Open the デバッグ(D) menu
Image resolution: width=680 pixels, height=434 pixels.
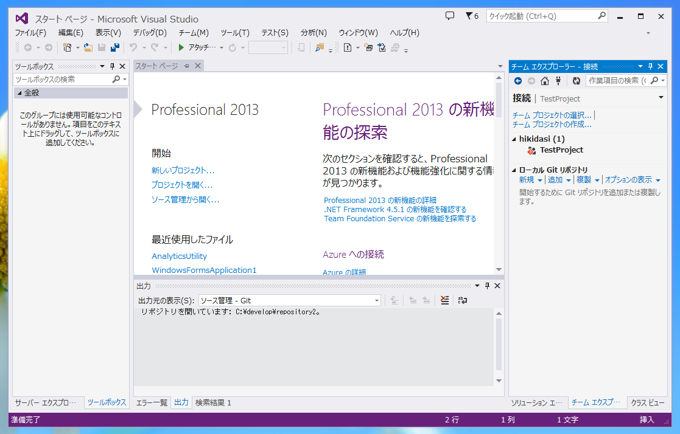(x=150, y=33)
